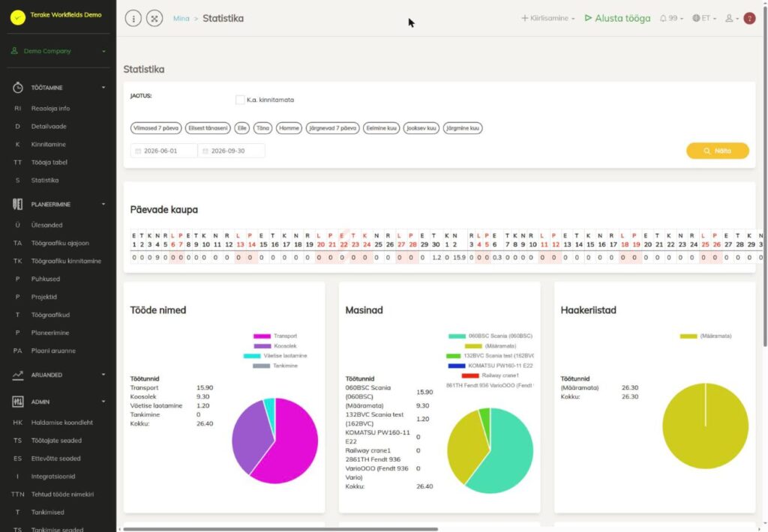The height and width of the screenshot is (532, 768).
Task: Click the 2026-09-30 end date field
Action: pos(232,151)
